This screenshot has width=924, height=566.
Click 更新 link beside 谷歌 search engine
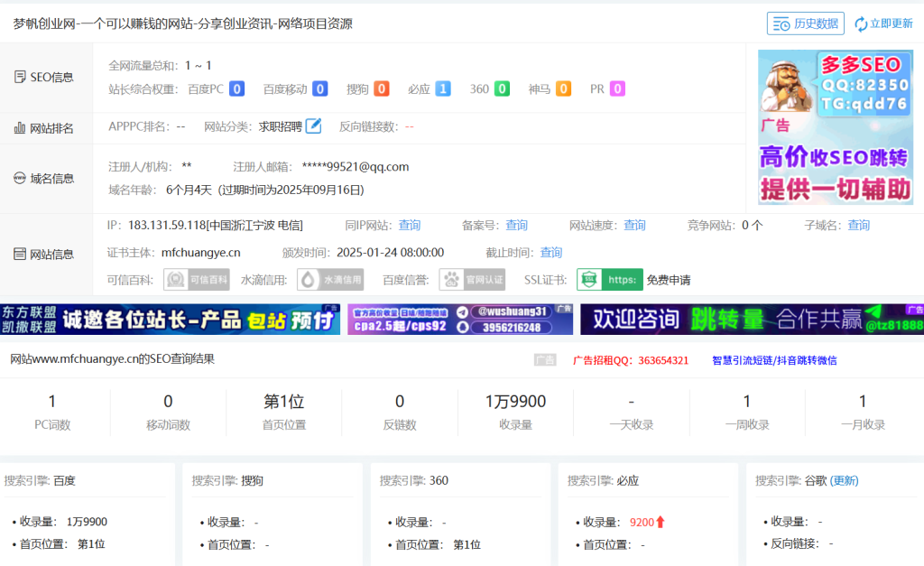pyautogui.click(x=844, y=480)
